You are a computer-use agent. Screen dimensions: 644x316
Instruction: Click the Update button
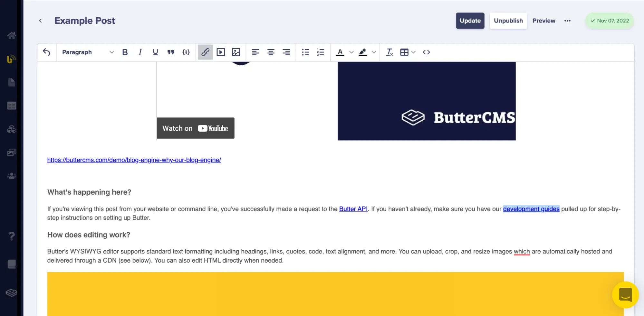coord(470,21)
